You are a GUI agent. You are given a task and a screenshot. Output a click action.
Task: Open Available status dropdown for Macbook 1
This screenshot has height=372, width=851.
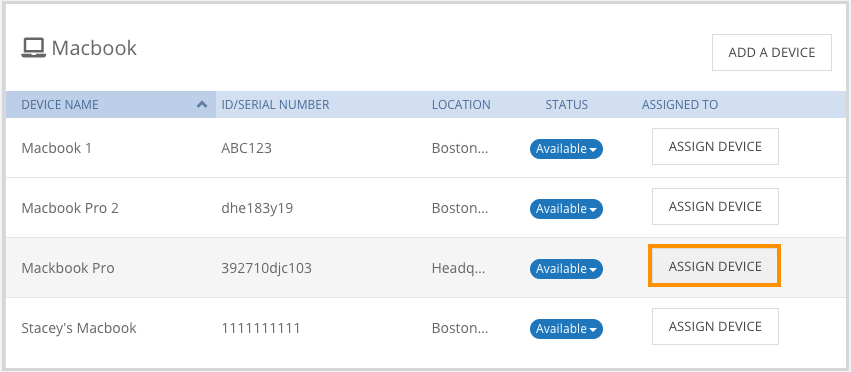(x=566, y=149)
